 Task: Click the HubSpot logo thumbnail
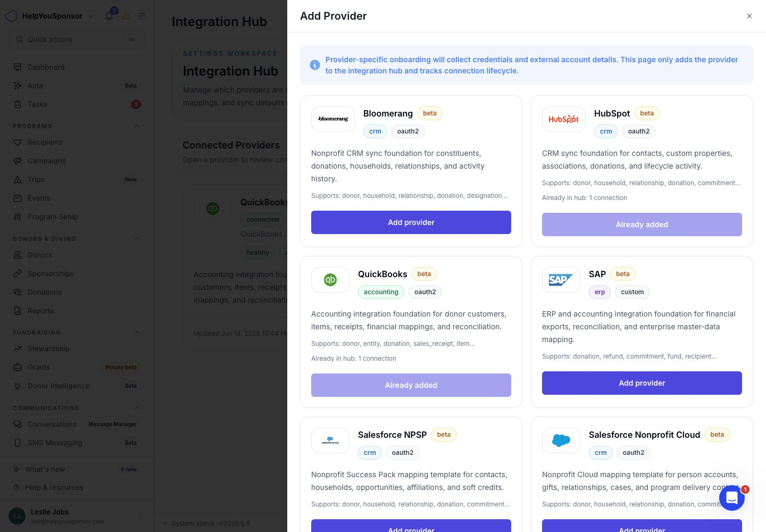pos(564,119)
